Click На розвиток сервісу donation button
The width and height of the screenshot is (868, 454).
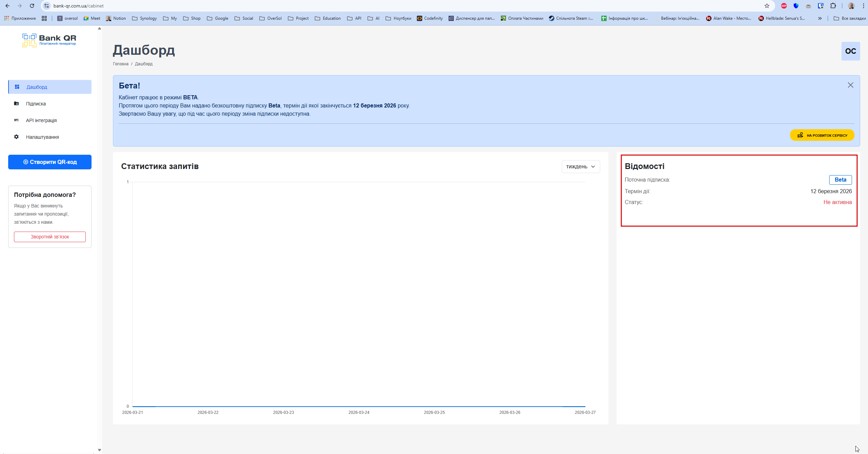click(x=822, y=135)
